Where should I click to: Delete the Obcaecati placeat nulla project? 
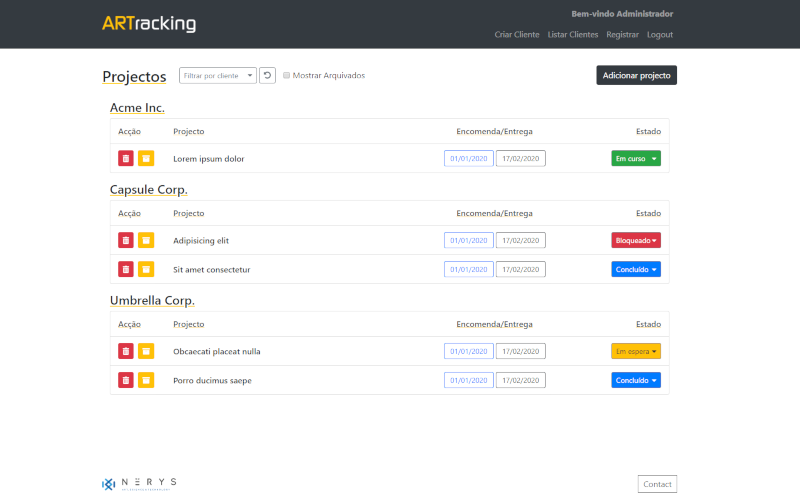[126, 351]
